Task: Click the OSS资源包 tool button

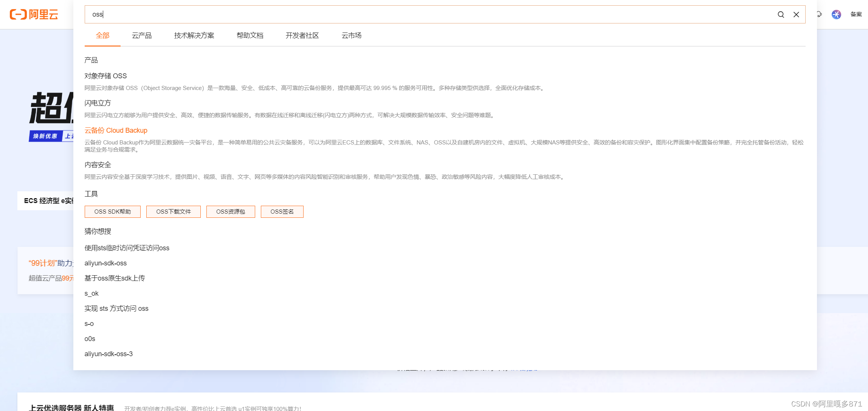Action: tap(231, 212)
